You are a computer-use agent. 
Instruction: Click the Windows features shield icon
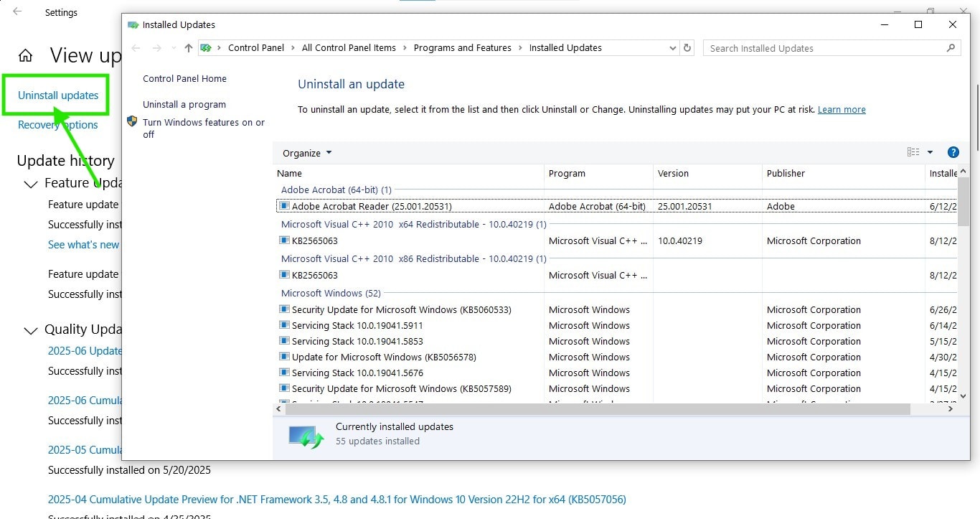pyautogui.click(x=132, y=122)
